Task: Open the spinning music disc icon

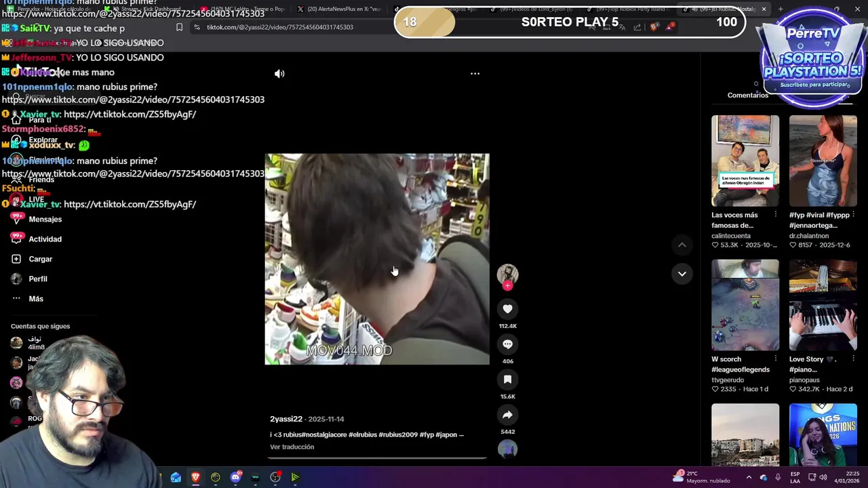Action: click(507, 449)
